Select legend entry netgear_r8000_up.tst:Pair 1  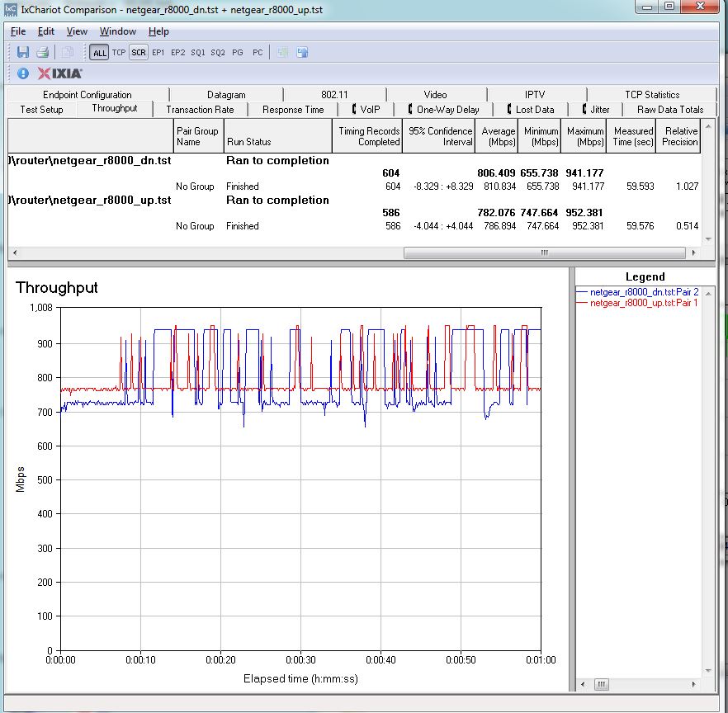[636, 303]
